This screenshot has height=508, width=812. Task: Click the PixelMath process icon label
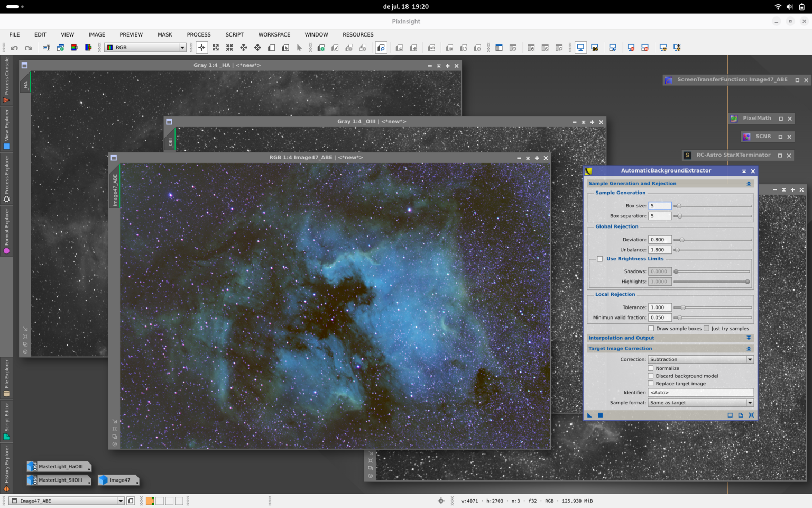pos(756,119)
